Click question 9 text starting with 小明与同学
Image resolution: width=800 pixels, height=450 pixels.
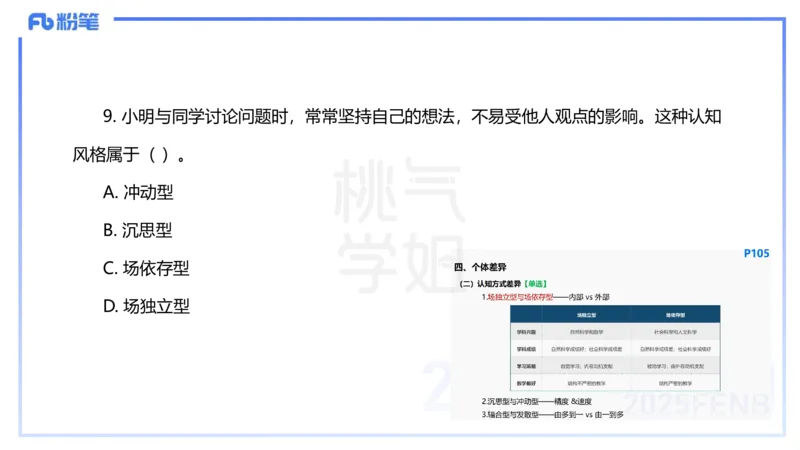(412, 117)
